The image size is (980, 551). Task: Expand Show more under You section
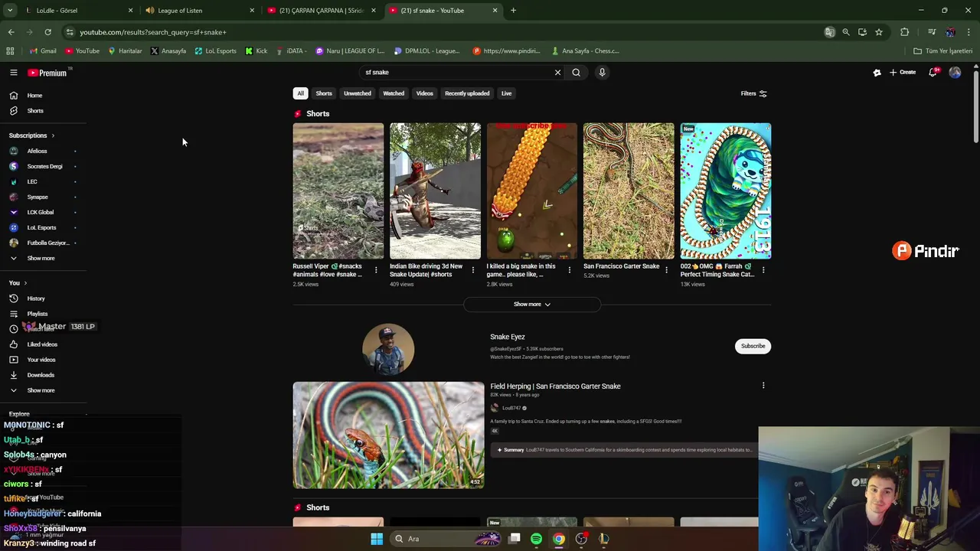(x=42, y=390)
